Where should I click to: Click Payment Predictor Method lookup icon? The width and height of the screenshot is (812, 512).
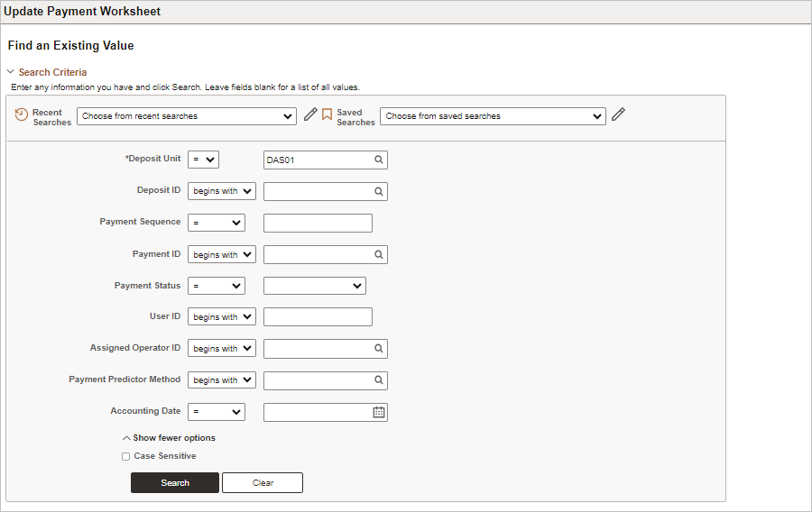[379, 380]
